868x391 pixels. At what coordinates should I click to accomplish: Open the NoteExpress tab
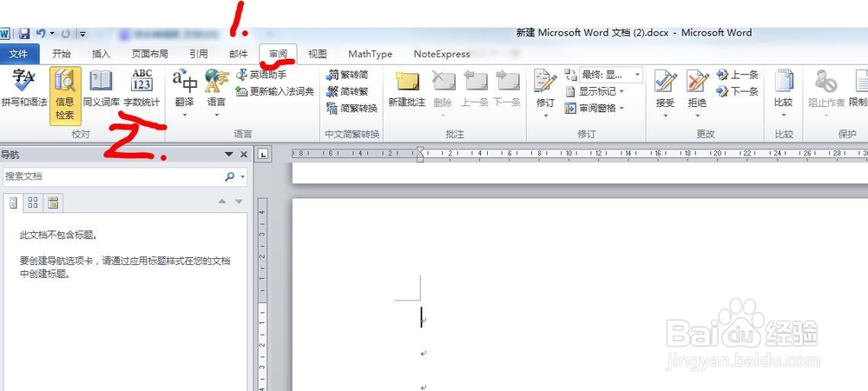click(442, 54)
